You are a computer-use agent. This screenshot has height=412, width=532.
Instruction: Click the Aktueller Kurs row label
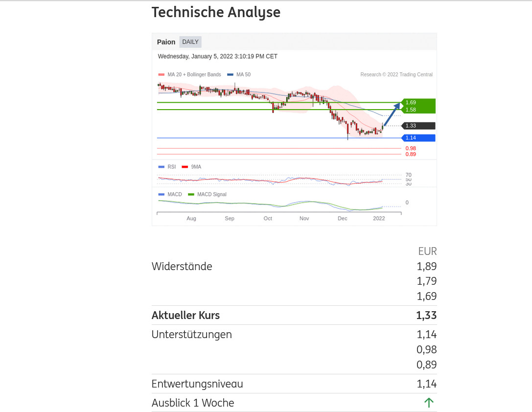185,315
